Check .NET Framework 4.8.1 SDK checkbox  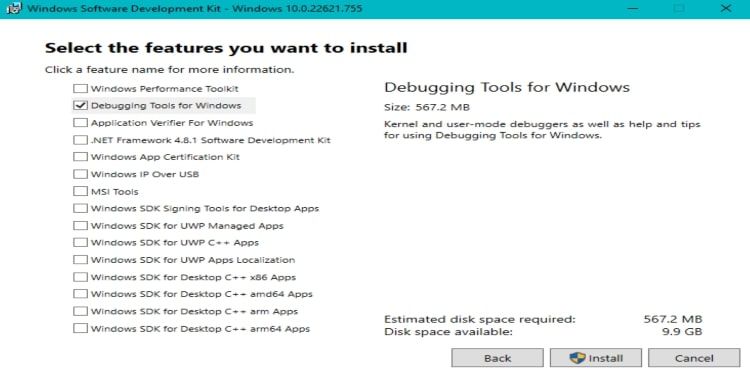pos(80,140)
